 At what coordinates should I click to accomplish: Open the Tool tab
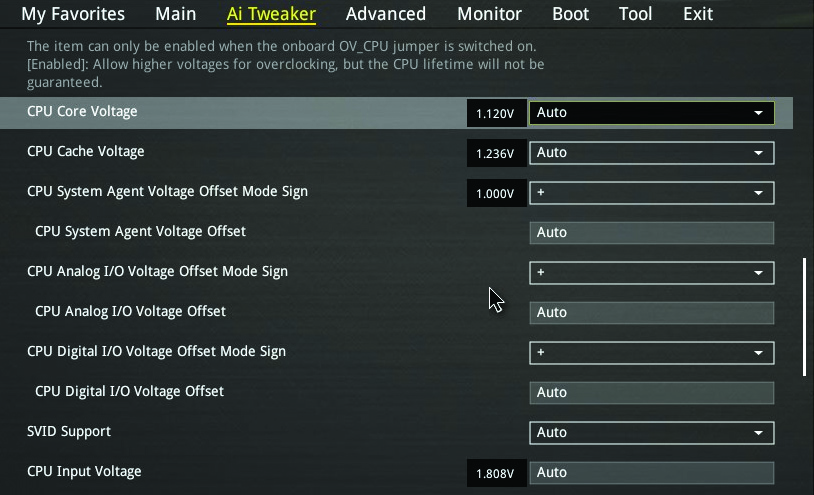(635, 14)
